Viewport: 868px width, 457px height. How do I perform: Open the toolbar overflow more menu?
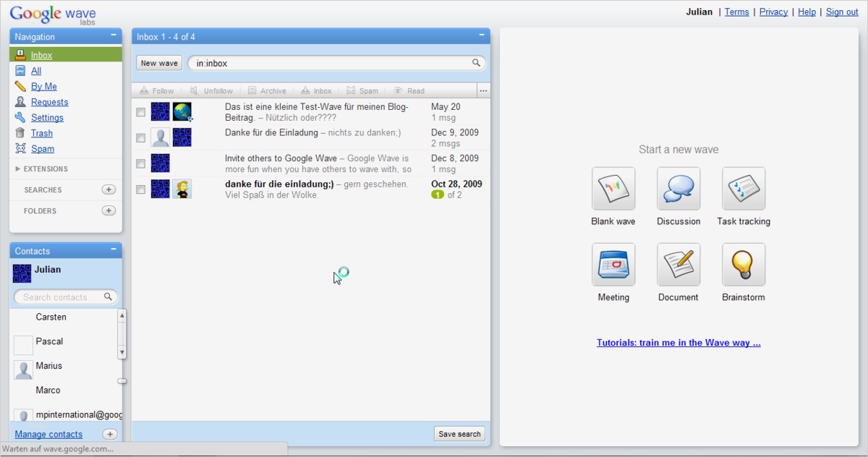(484, 90)
